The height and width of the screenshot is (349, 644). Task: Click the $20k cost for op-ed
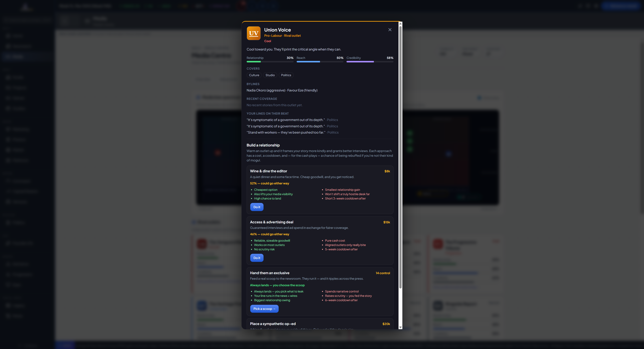[386, 324]
